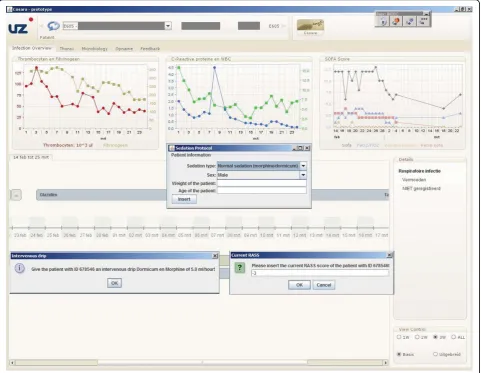Click the previous patient arrow left of refresh icon
481x373 pixels.
[42, 26]
